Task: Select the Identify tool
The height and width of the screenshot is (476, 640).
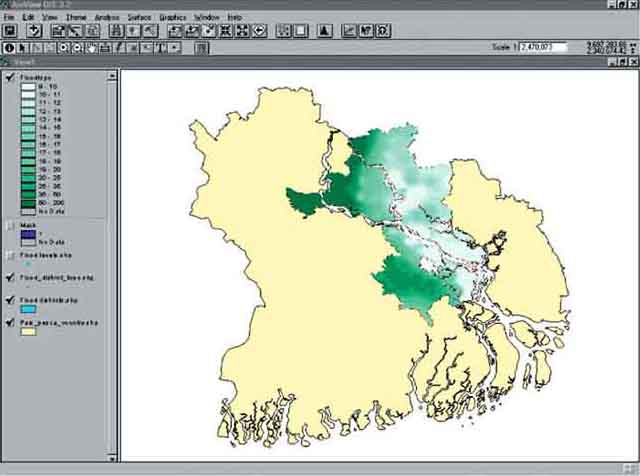Action: pos(10,47)
